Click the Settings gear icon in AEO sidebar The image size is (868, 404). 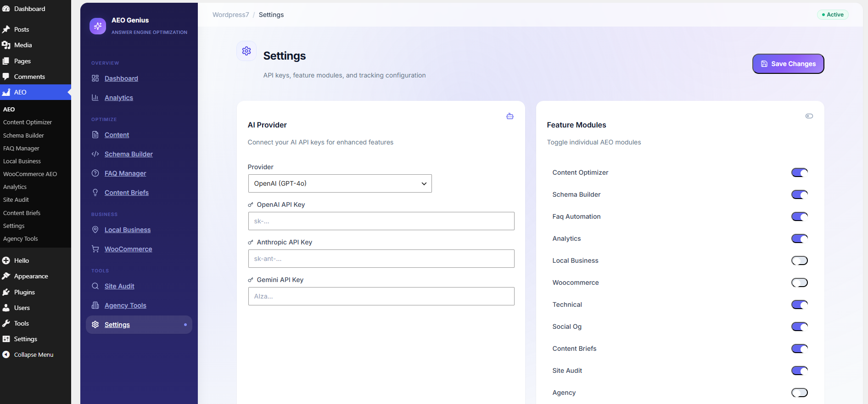point(95,325)
